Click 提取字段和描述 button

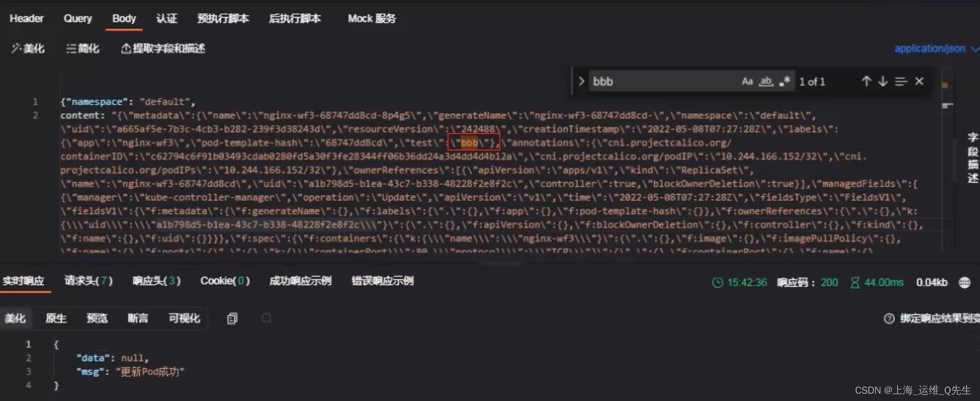pyautogui.click(x=163, y=49)
